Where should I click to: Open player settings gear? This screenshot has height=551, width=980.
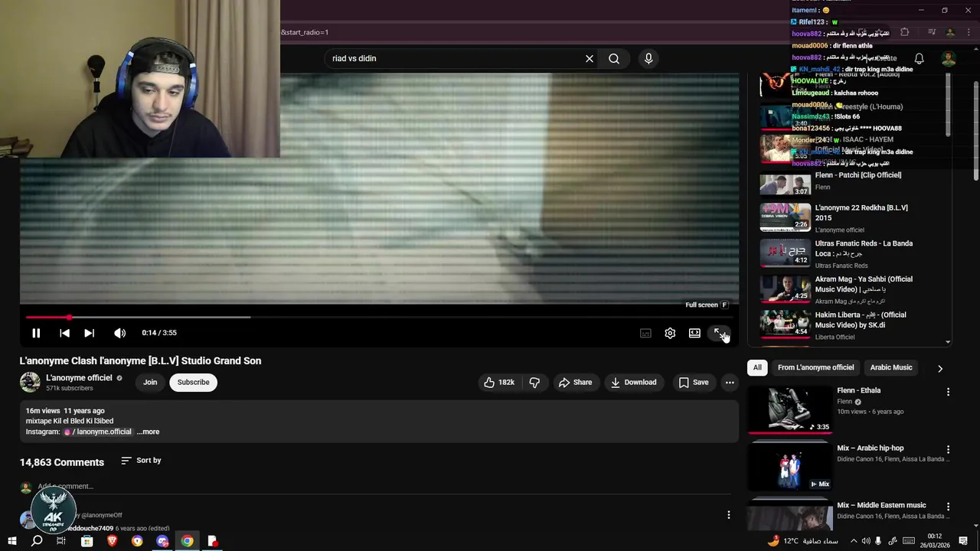coord(670,333)
